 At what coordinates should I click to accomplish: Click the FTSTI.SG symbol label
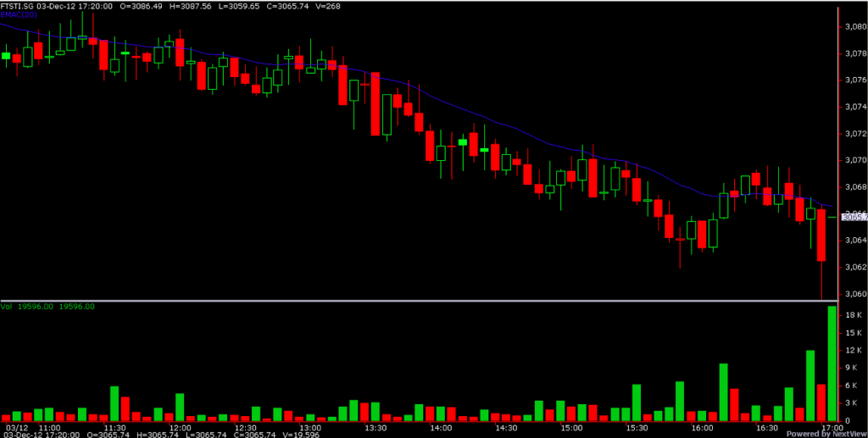click(x=18, y=5)
